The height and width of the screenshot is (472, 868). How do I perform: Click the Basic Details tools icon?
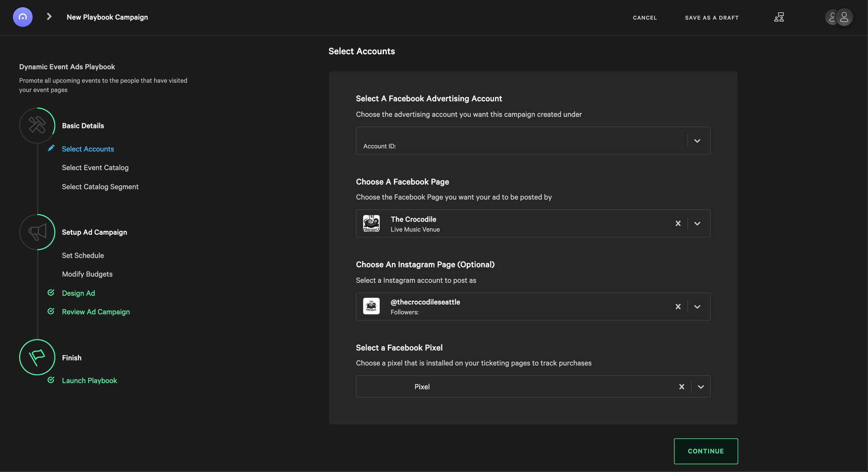(37, 125)
